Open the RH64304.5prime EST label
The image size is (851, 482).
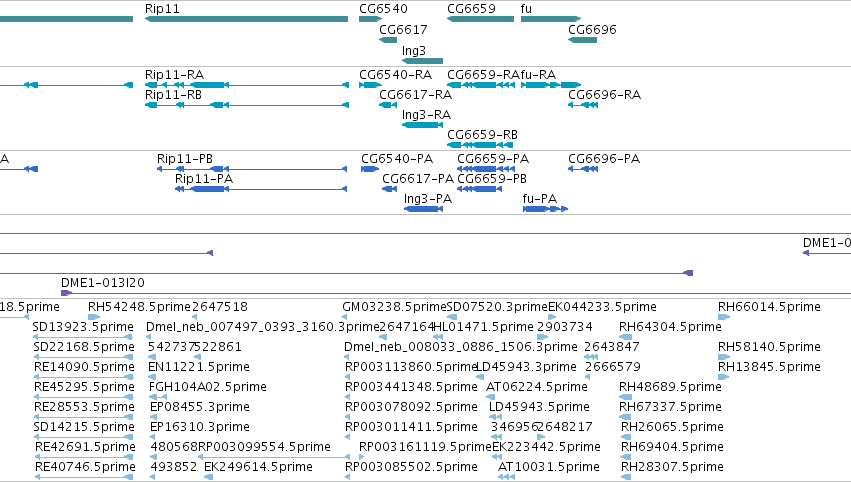(x=670, y=327)
